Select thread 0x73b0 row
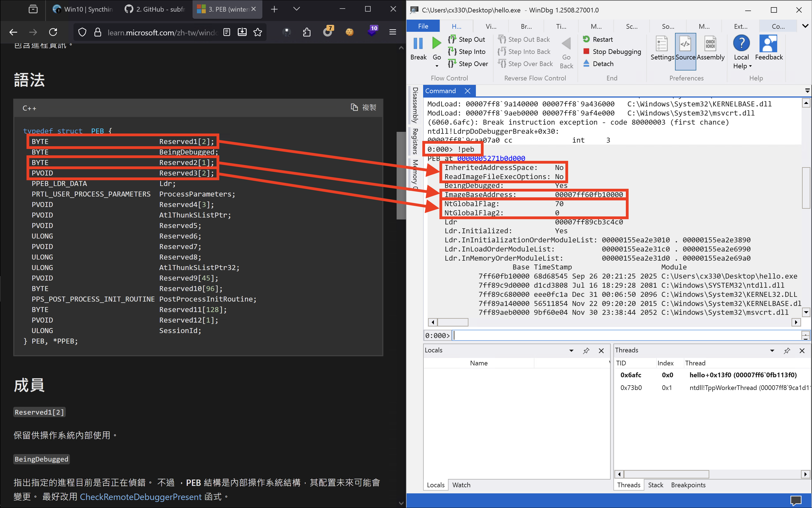This screenshot has height=508, width=812. 713,388
